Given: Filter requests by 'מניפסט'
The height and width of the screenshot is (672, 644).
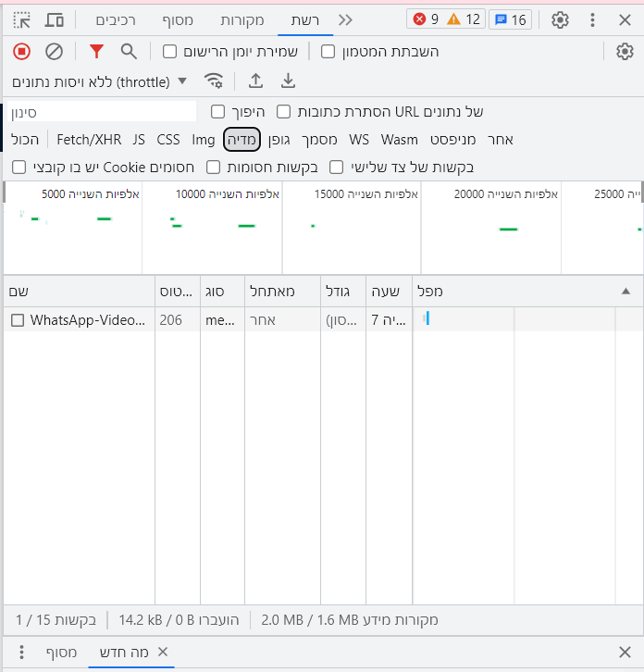Looking at the screenshot, I should pos(452,140).
